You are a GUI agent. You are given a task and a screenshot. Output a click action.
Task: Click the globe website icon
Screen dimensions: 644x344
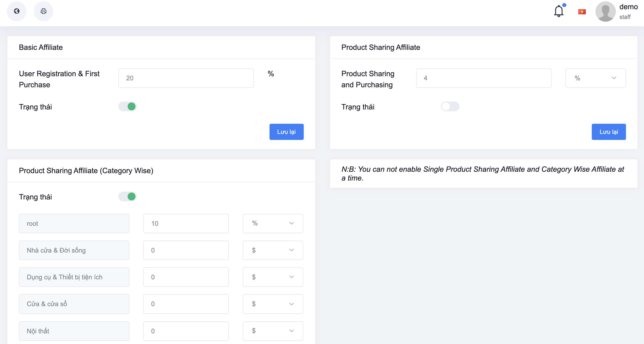click(17, 11)
